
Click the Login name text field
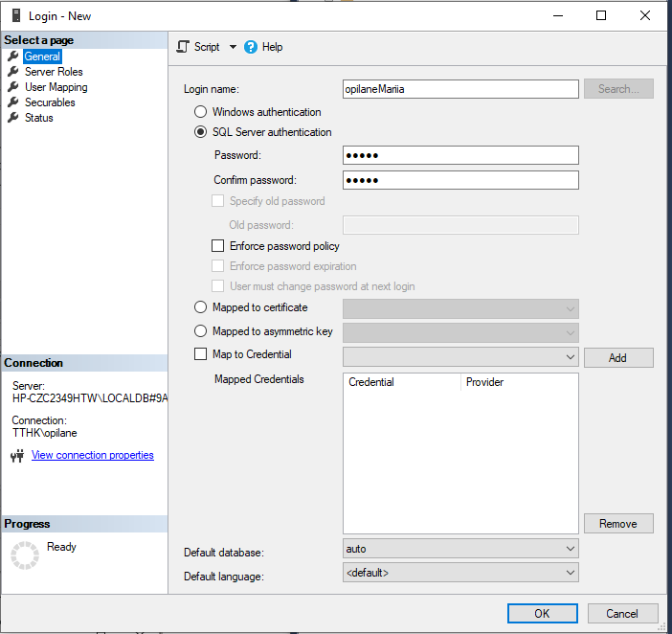[x=460, y=88]
